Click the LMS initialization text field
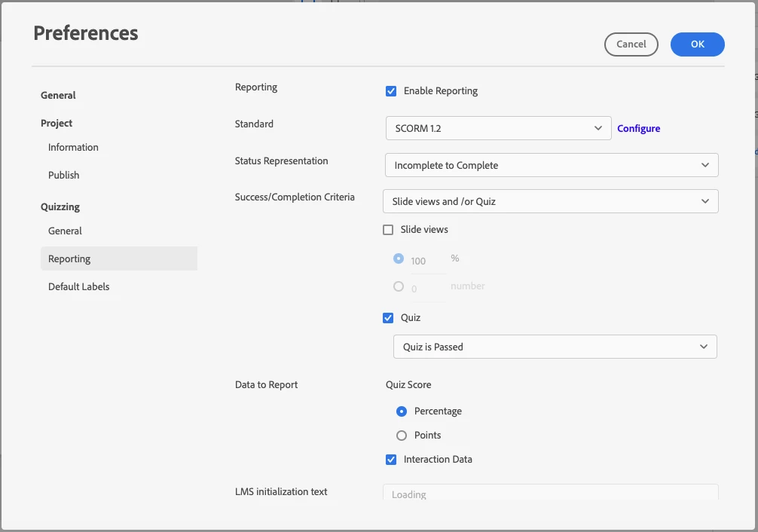 551,494
